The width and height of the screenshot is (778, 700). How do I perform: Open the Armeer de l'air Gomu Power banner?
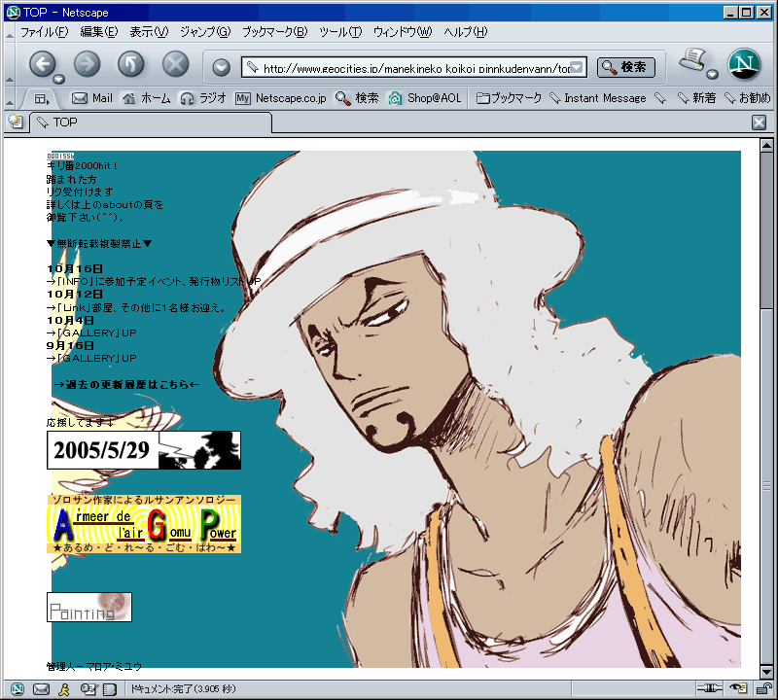144,524
